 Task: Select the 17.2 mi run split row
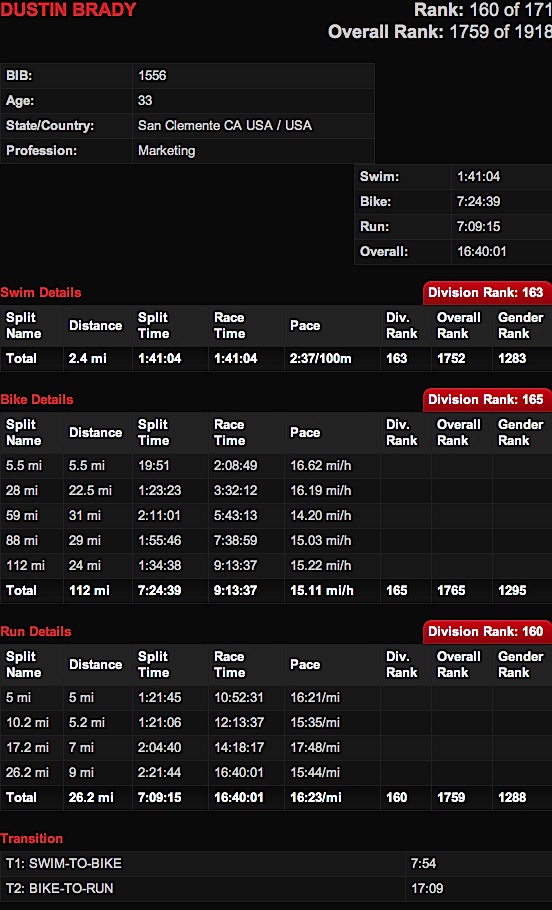(276, 748)
